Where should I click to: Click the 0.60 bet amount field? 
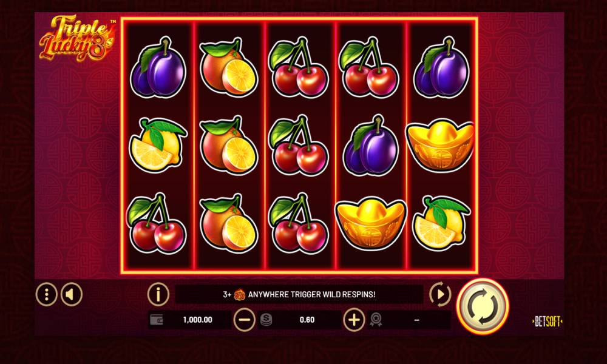(307, 320)
